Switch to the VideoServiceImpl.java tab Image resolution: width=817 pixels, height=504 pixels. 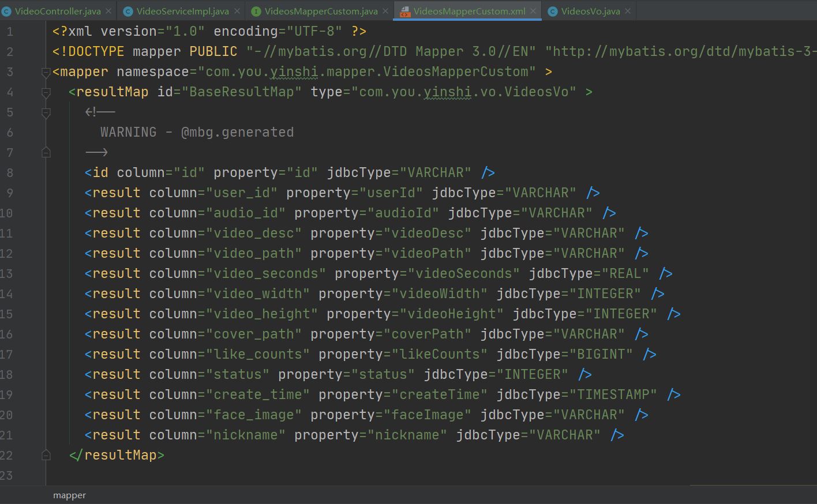pyautogui.click(x=182, y=11)
